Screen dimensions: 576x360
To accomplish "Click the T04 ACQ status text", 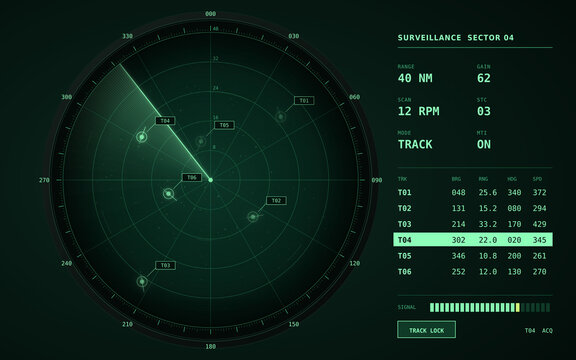I will (x=539, y=331).
